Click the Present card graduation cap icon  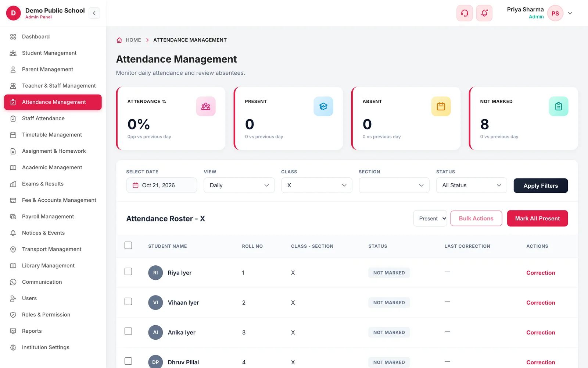coord(323,106)
